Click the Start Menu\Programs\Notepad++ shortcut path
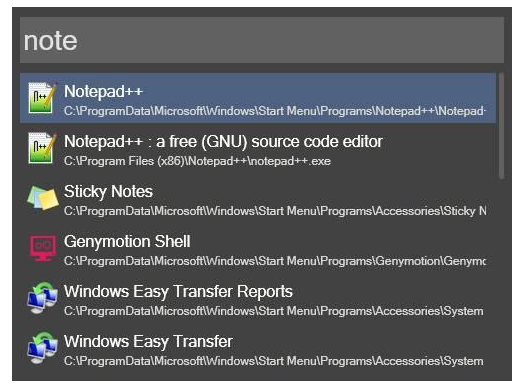This screenshot has height=390, width=519. (x=275, y=111)
